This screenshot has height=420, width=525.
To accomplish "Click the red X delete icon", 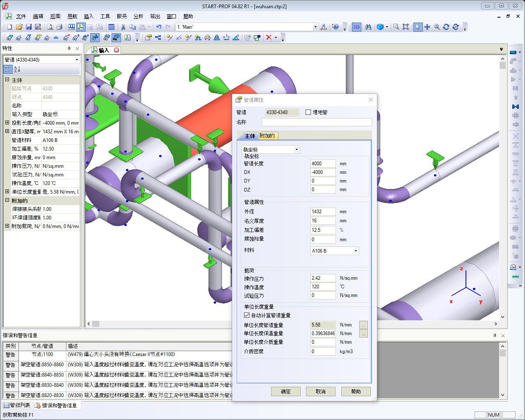I will [269, 38].
